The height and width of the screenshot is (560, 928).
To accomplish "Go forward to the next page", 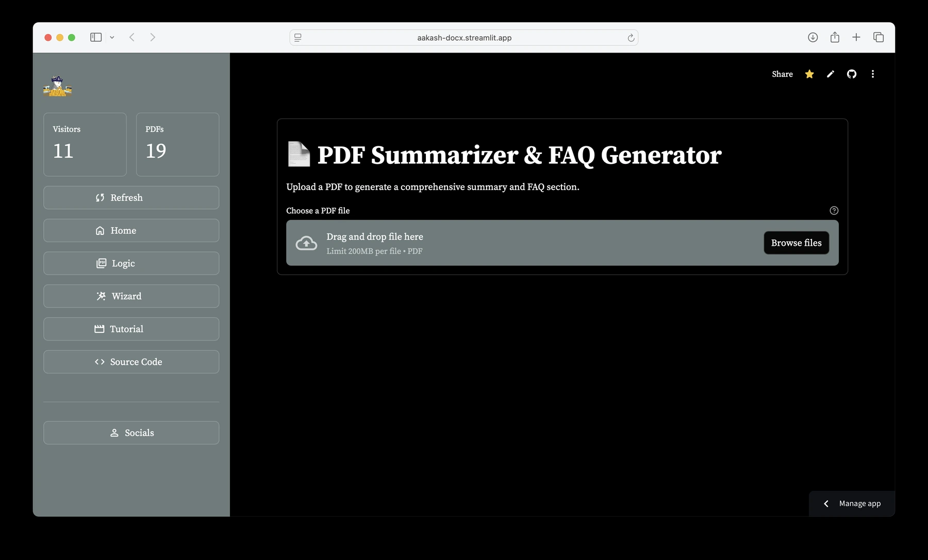I will pyautogui.click(x=153, y=37).
